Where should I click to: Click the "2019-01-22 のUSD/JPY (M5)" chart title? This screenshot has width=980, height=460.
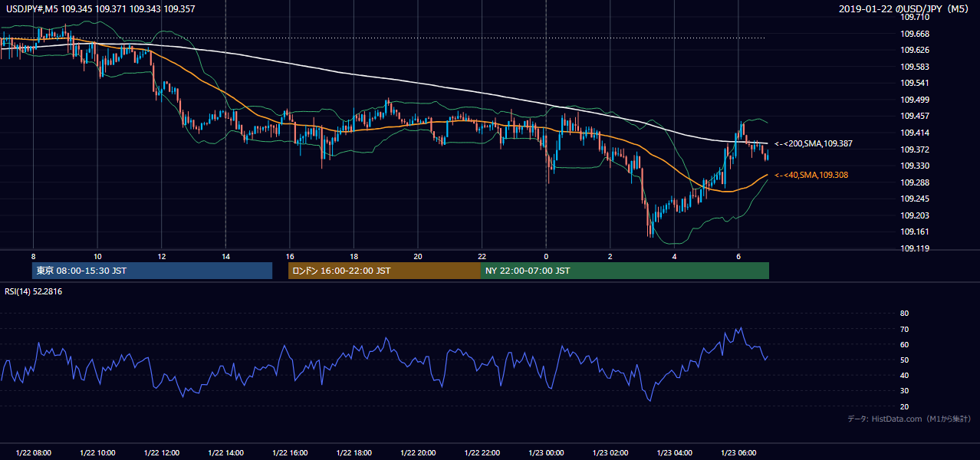pyautogui.click(x=905, y=9)
